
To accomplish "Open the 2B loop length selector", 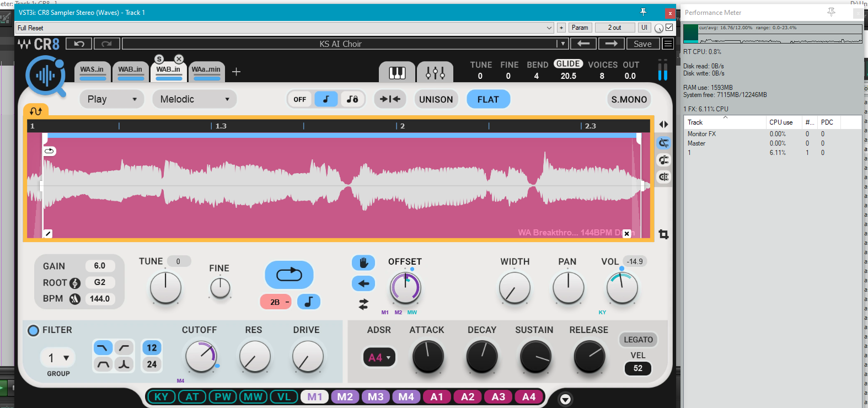I will (x=275, y=302).
